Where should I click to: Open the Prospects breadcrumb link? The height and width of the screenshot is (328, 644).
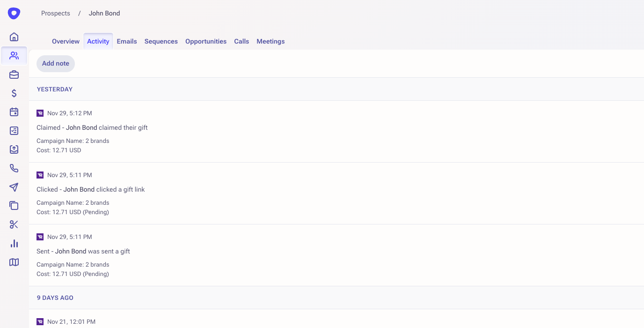55,13
